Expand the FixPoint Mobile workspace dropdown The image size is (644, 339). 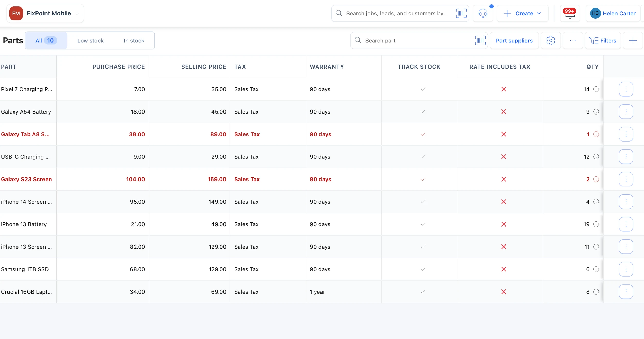tap(77, 14)
